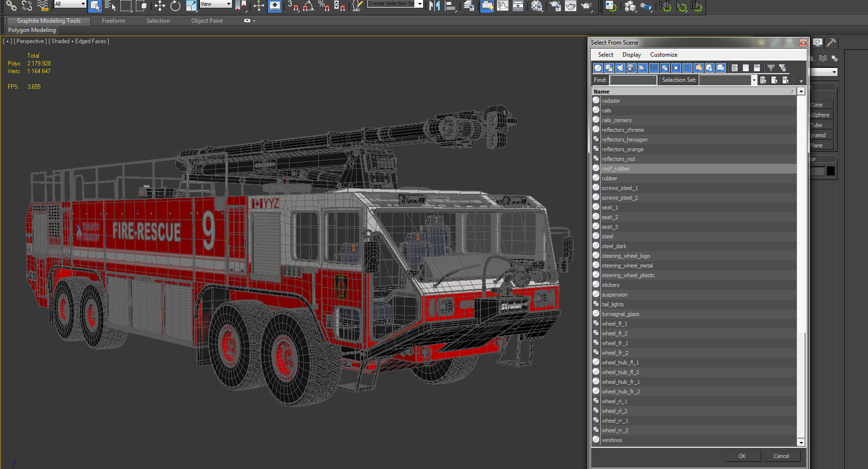Open Display menu in Select From Scene
This screenshot has height=469, width=868.
[632, 55]
